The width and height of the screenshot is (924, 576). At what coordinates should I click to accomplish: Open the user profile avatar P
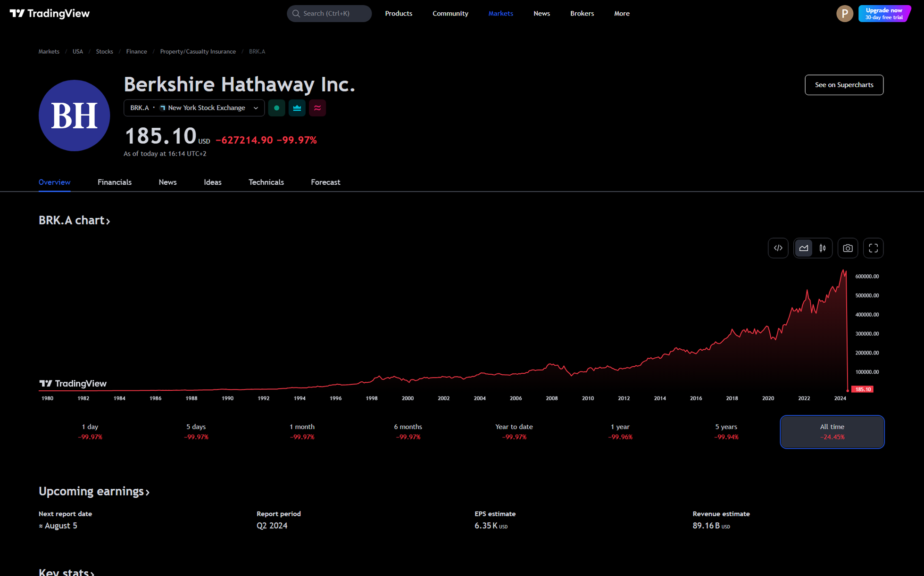tap(844, 14)
